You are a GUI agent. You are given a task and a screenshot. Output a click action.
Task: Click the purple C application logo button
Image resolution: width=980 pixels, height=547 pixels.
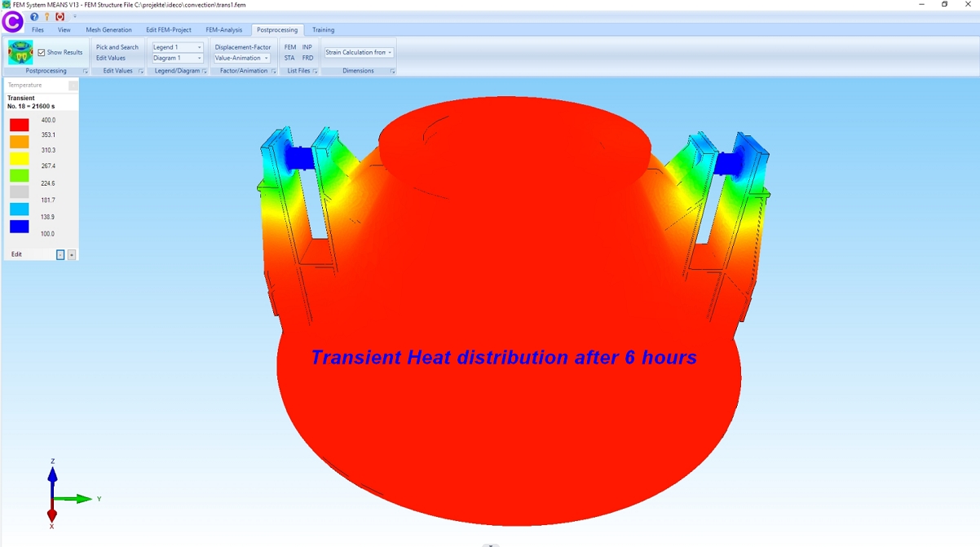pyautogui.click(x=12, y=22)
